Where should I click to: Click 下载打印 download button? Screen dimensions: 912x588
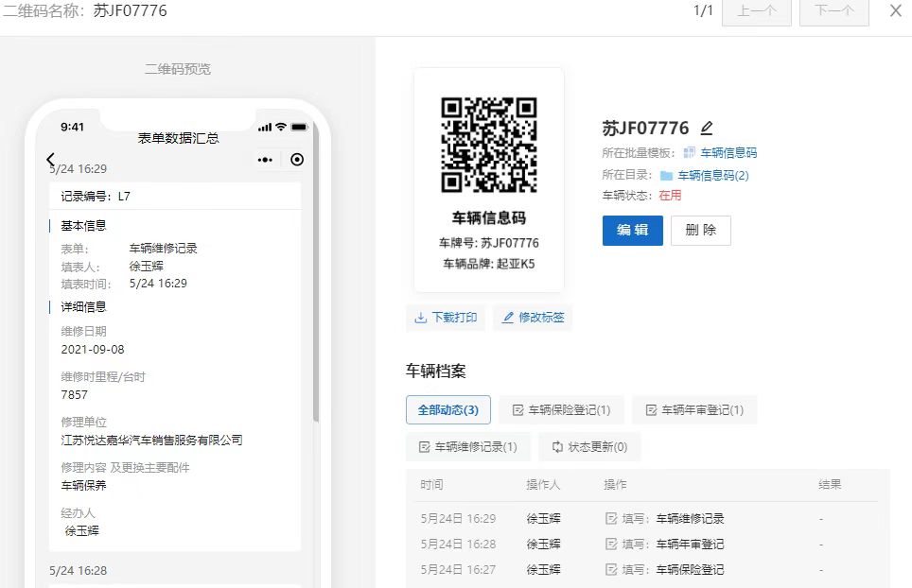(446, 318)
